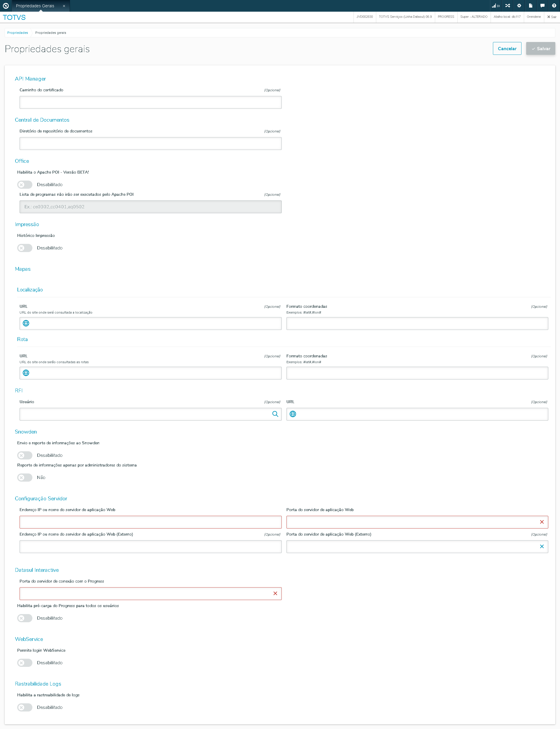Click search magnifier in Usuário field

pos(275,414)
